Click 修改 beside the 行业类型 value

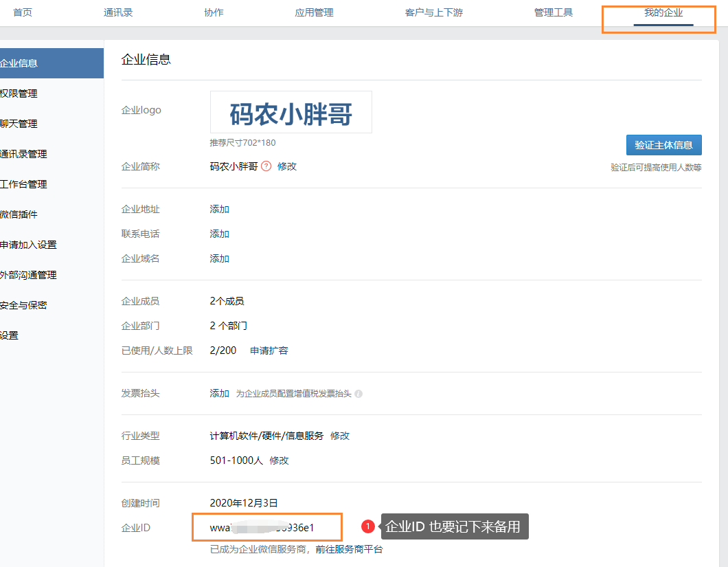(340, 436)
